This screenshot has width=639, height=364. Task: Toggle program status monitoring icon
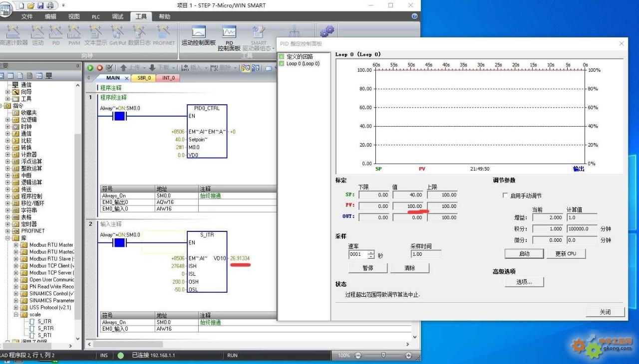tap(246, 68)
